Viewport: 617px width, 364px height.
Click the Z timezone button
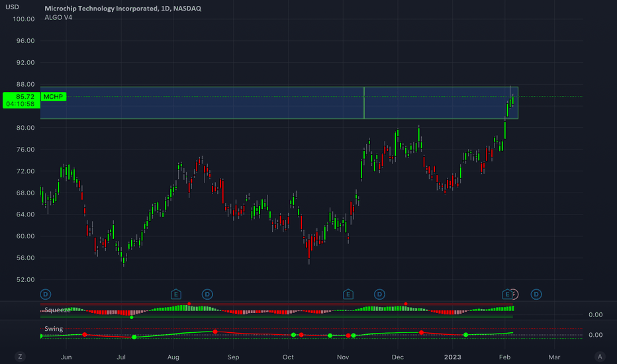pyautogui.click(x=20, y=357)
